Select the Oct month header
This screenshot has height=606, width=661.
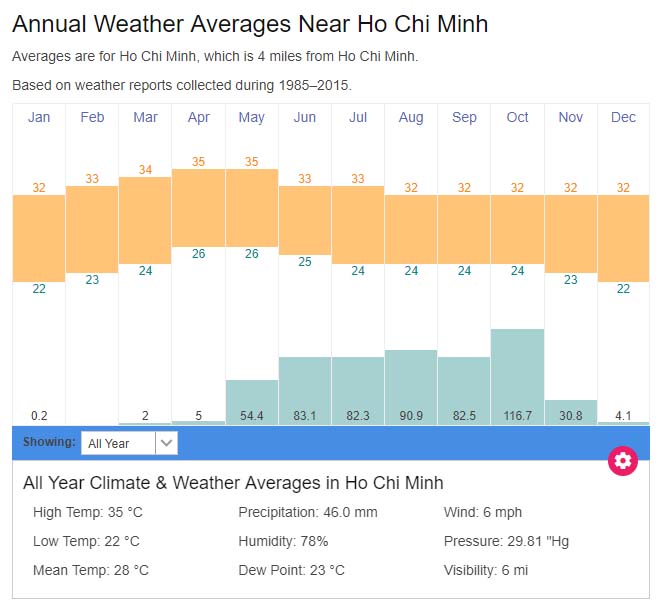pyautogui.click(x=517, y=117)
